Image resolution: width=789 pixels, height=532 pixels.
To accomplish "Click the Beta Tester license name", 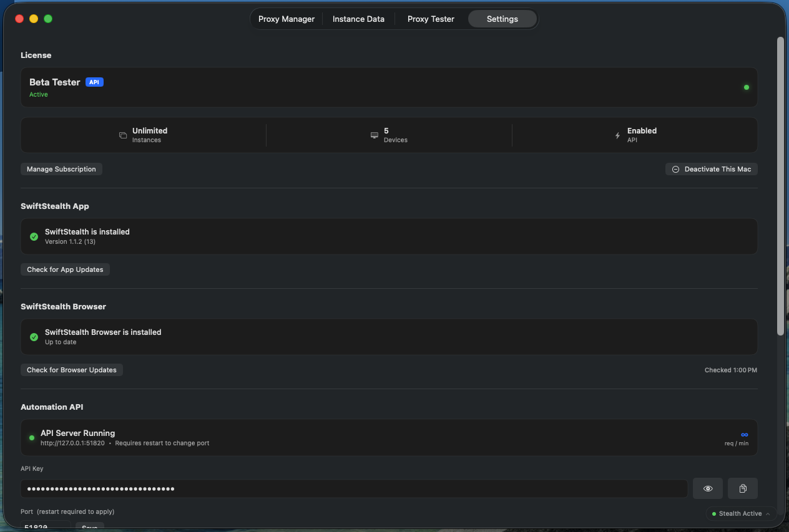I will click(55, 82).
